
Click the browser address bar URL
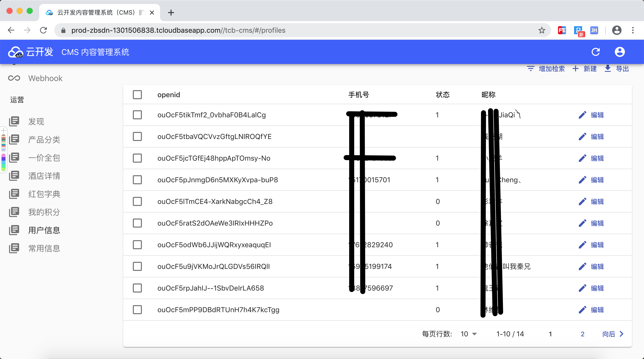pyautogui.click(x=178, y=30)
